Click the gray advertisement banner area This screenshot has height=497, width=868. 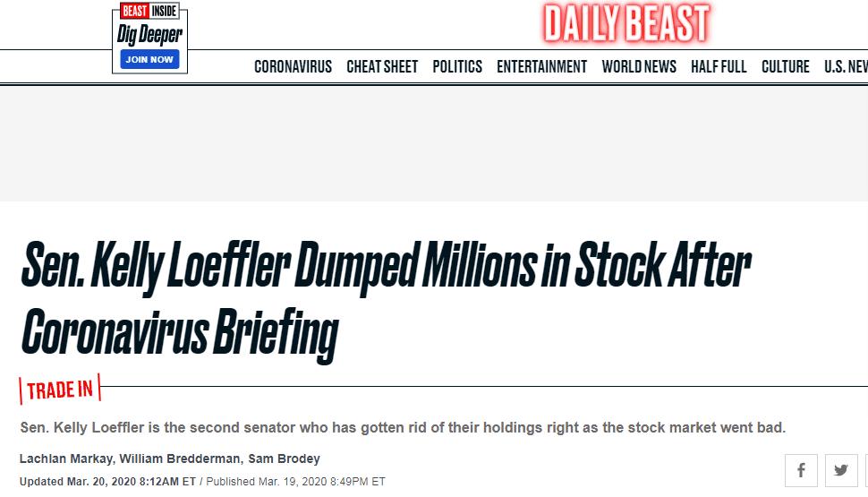(434, 143)
